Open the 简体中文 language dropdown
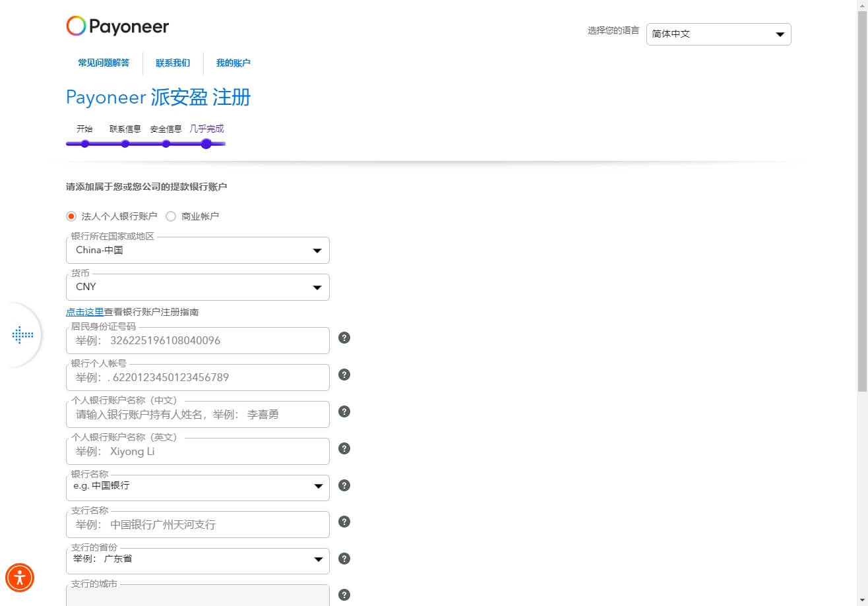The width and height of the screenshot is (868, 606). [719, 34]
